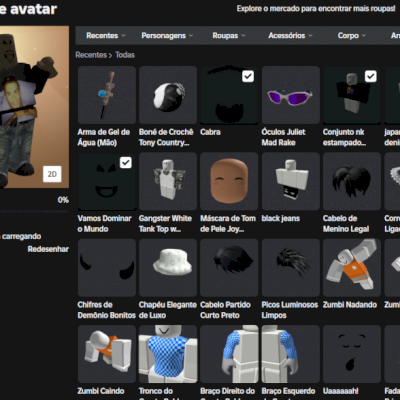
Task: Open the Explore o mercado link
Action: [x=316, y=9]
